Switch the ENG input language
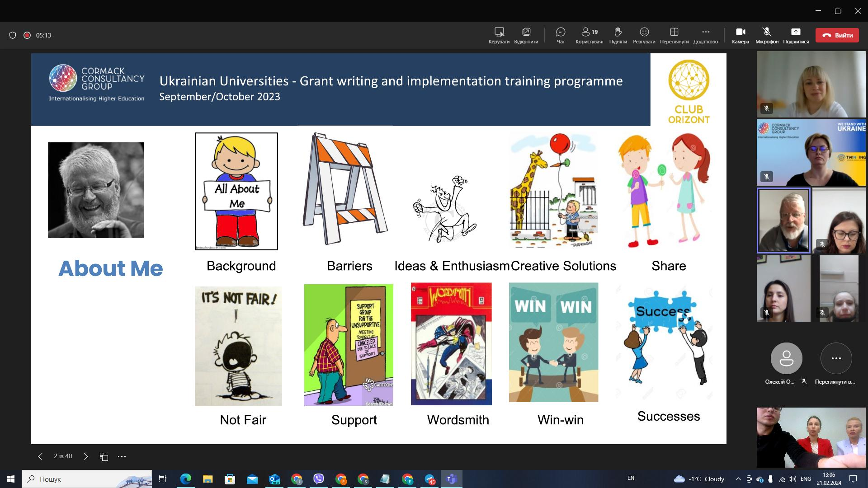Screen dimensions: 868x488 tap(806, 479)
